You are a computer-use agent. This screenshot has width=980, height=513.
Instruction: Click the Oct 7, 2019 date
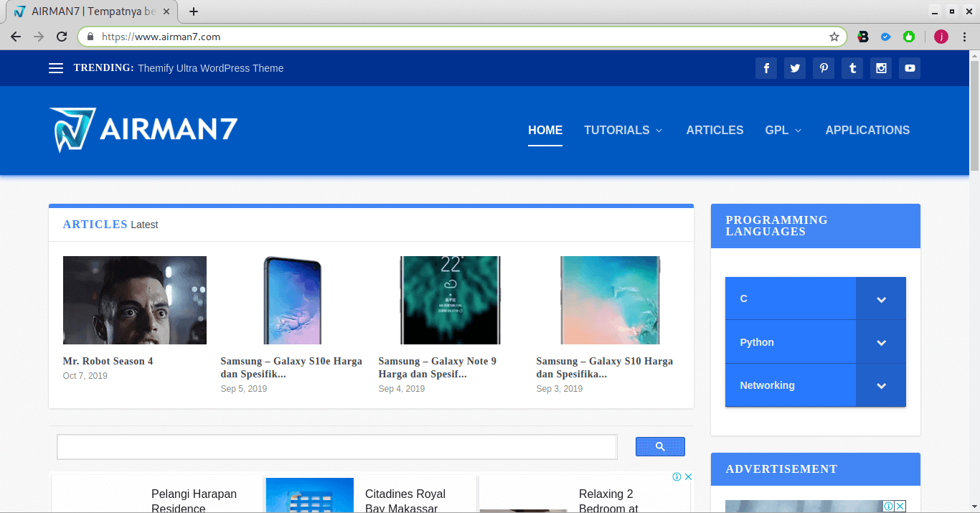pos(85,376)
